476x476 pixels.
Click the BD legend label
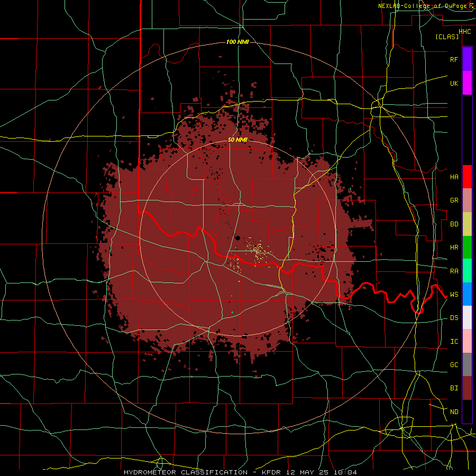(454, 224)
